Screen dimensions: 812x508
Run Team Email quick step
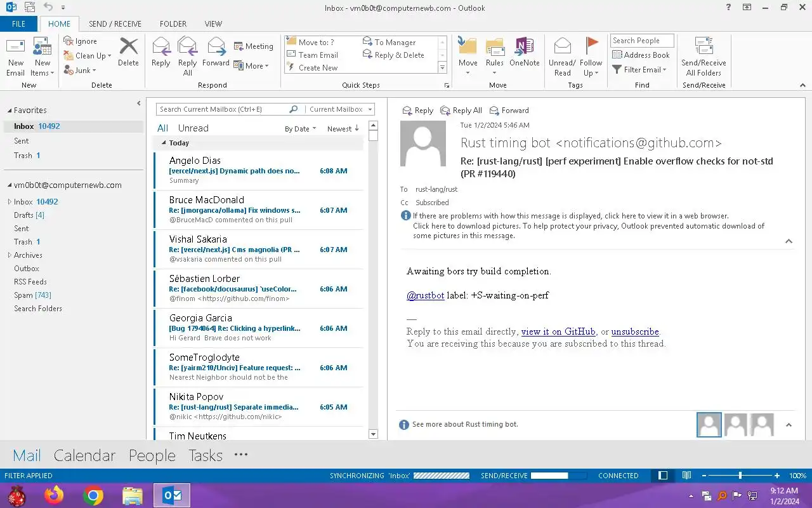pyautogui.click(x=313, y=55)
